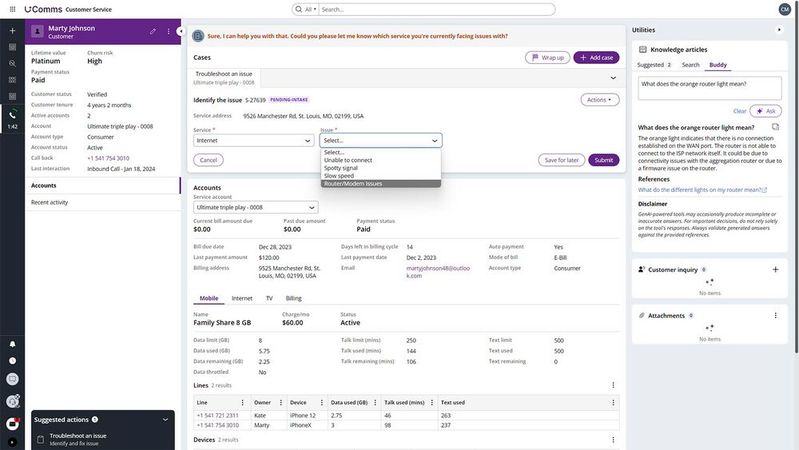Screen dimensions: 799x450
Task: Collapse the customer panel arrow
Action: (180, 32)
